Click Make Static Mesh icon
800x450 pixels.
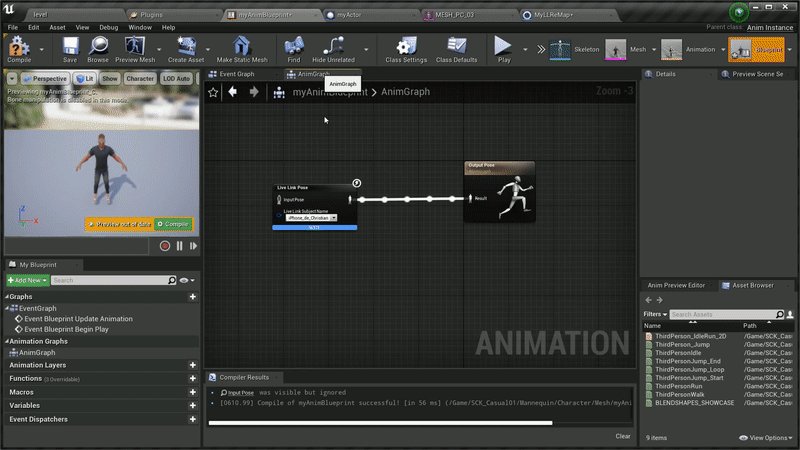tap(242, 49)
